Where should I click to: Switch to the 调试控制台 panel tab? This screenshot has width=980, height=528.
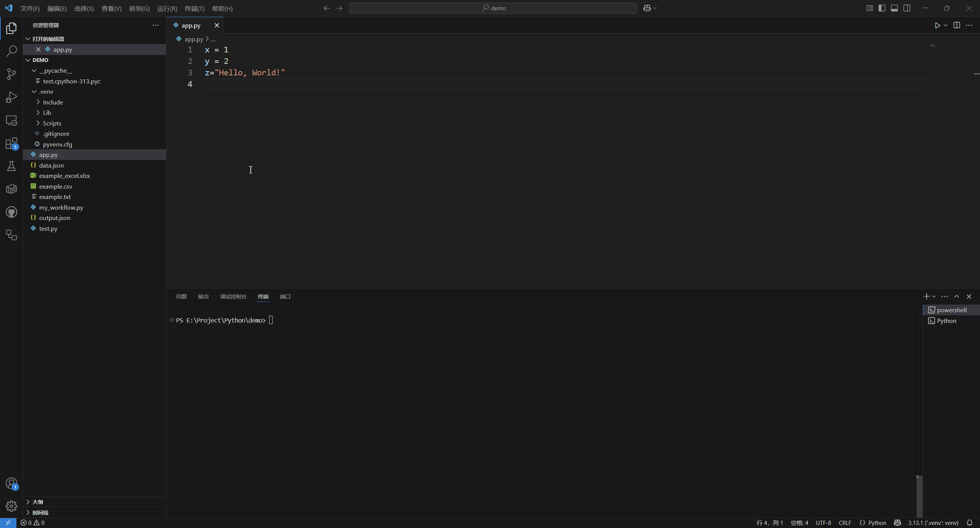[x=233, y=297]
